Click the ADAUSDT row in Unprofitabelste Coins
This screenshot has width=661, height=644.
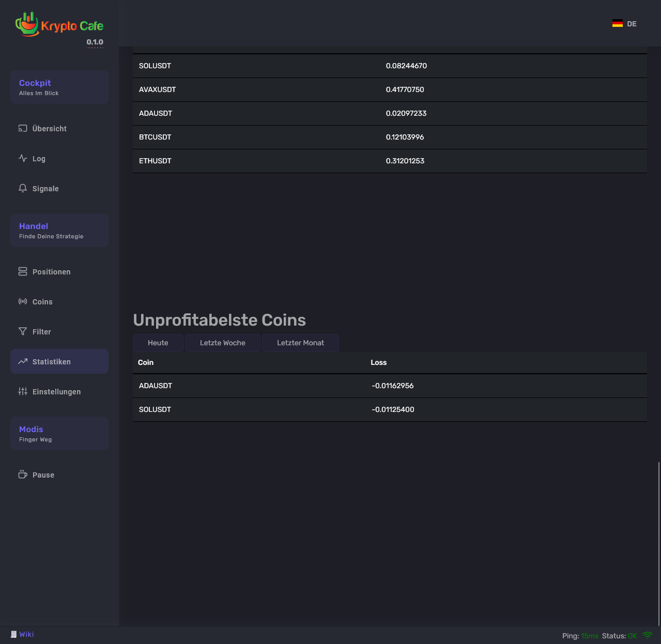coord(389,386)
